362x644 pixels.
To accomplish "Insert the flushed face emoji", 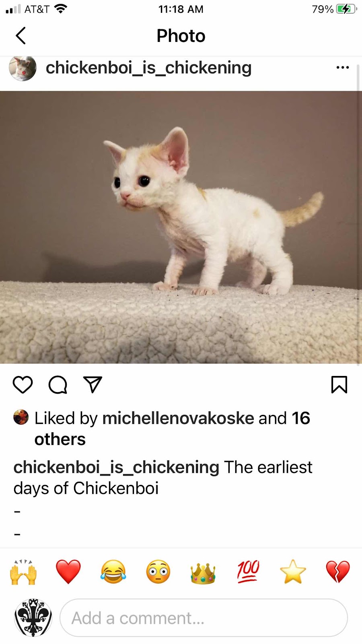I will pyautogui.click(x=158, y=572).
